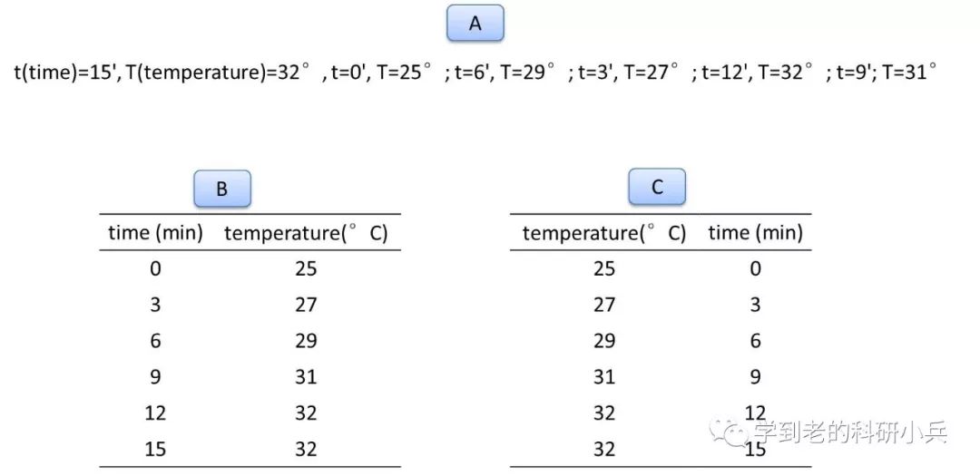Click the text t=6', T=29° in line A

coord(505,73)
